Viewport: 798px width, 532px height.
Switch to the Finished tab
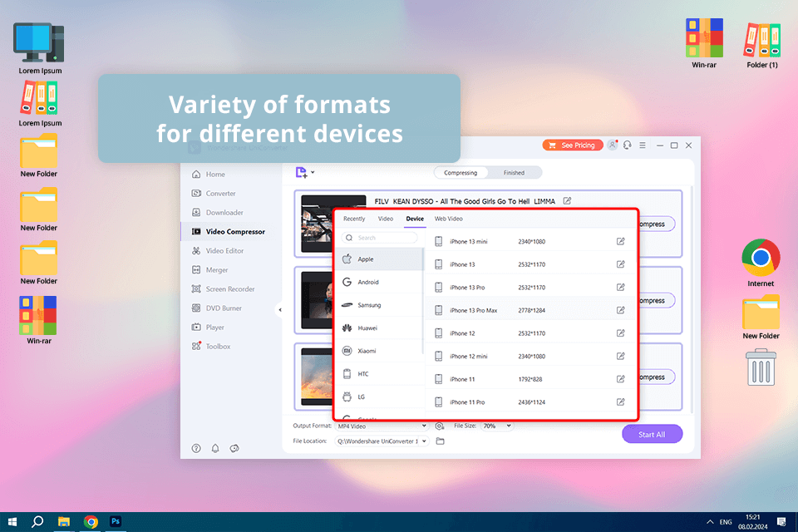click(x=514, y=173)
